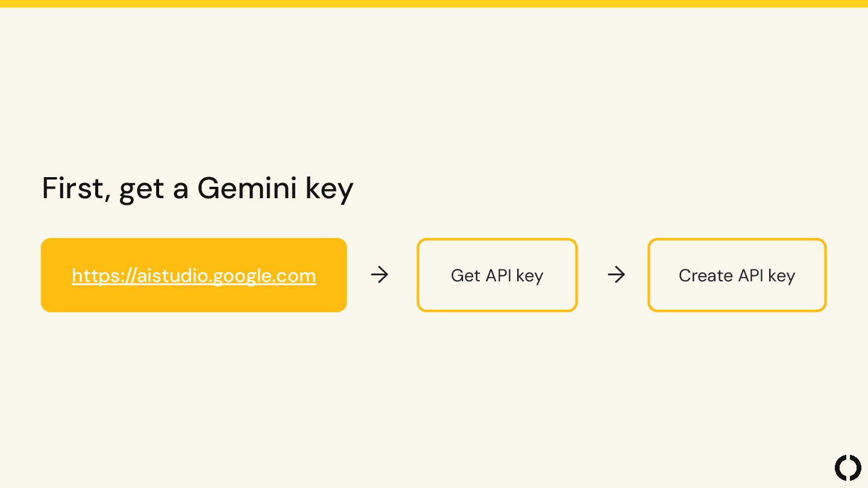Image resolution: width=868 pixels, height=488 pixels.
Task: Click the yellow bar at the slide top
Action: [434, 4]
